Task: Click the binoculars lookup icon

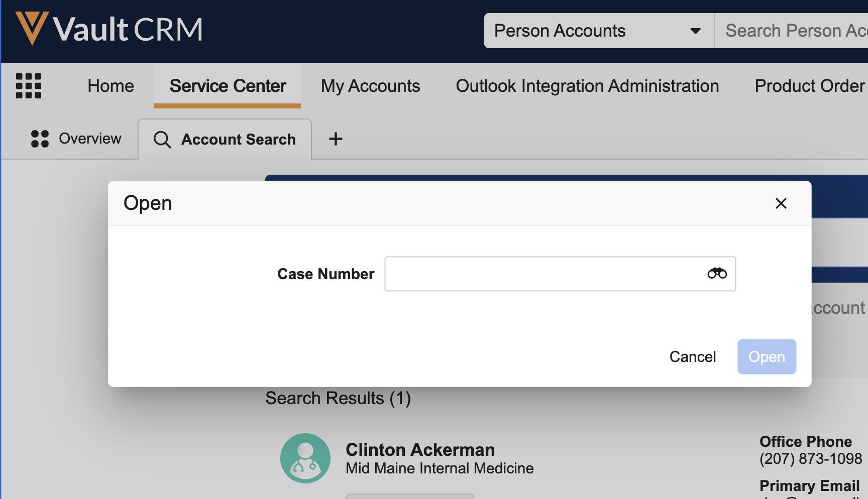Action: [x=717, y=274]
